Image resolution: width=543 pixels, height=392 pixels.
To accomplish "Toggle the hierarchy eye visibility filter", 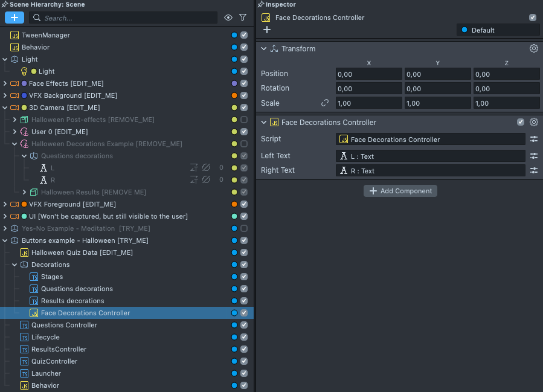I will (228, 18).
